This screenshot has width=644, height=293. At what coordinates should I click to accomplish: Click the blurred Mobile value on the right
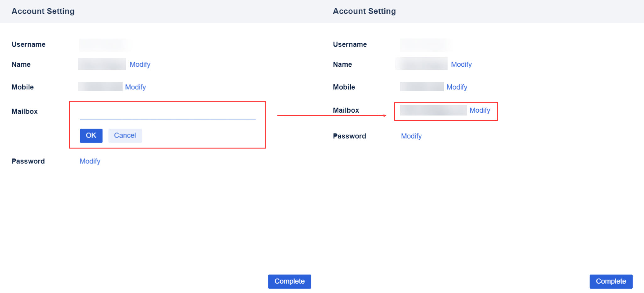click(421, 87)
